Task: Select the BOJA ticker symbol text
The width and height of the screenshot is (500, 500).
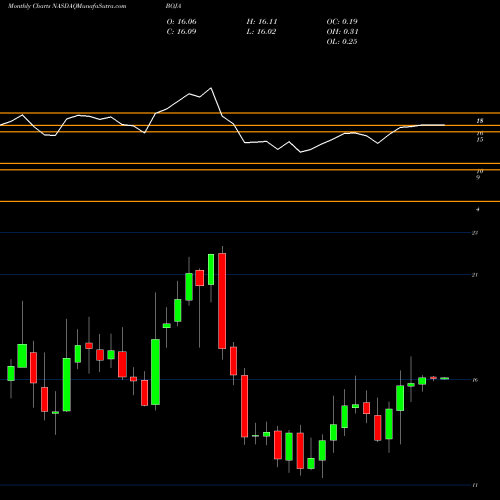Action: pyautogui.click(x=174, y=6)
